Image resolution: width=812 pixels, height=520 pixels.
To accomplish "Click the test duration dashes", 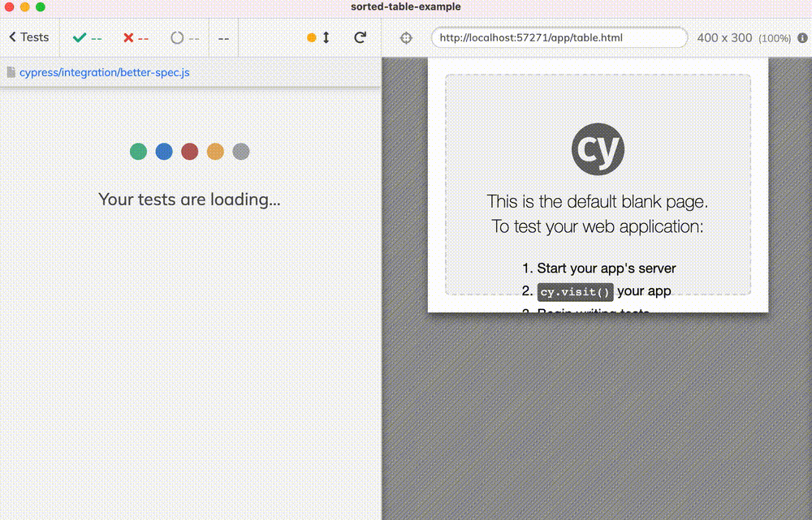I will click(x=224, y=38).
